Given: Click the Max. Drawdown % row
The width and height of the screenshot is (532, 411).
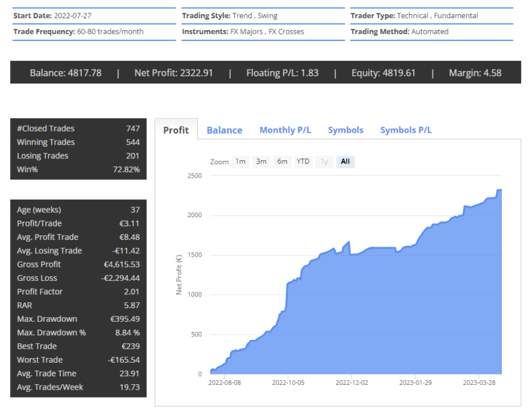Looking at the screenshot, I should (x=78, y=333).
